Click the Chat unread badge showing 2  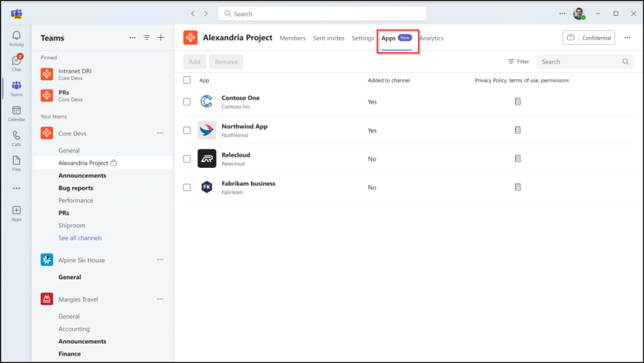tap(21, 56)
